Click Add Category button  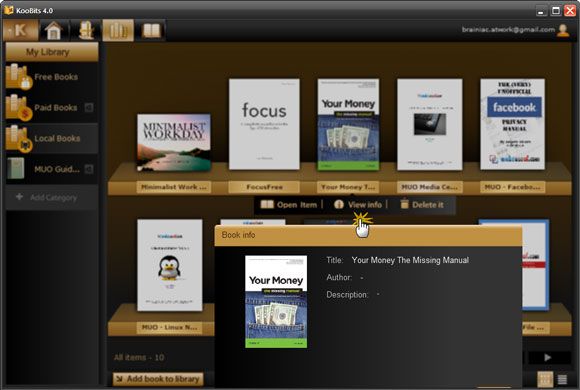52,197
